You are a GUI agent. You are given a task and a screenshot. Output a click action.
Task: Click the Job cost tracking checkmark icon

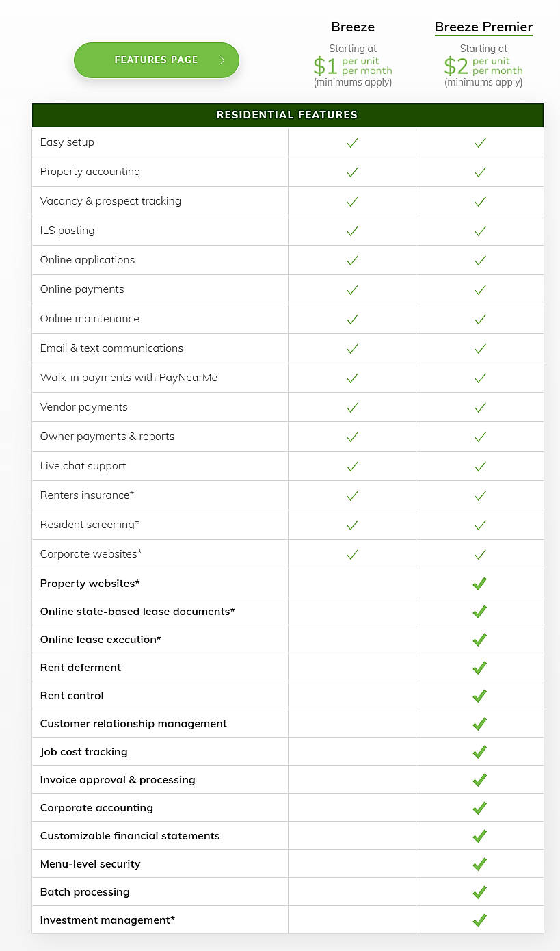479,751
